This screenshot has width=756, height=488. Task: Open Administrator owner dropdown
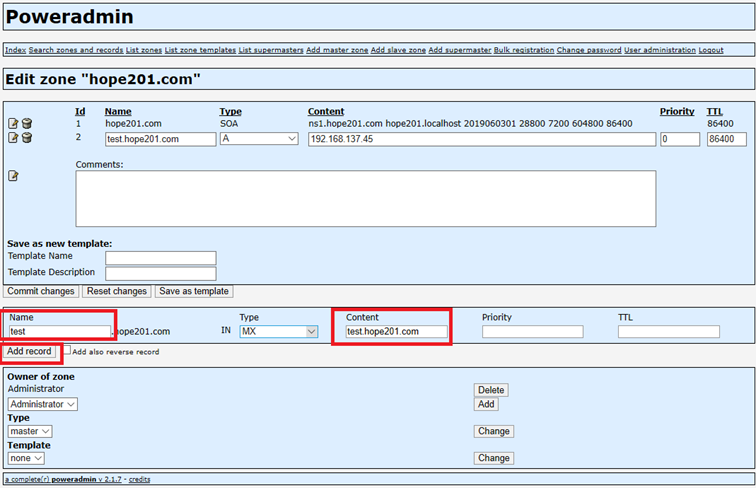42,404
